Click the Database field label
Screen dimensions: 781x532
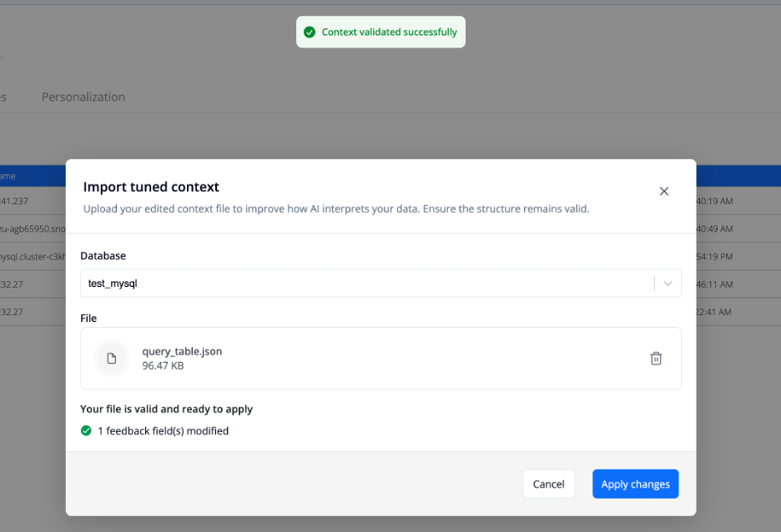(103, 256)
